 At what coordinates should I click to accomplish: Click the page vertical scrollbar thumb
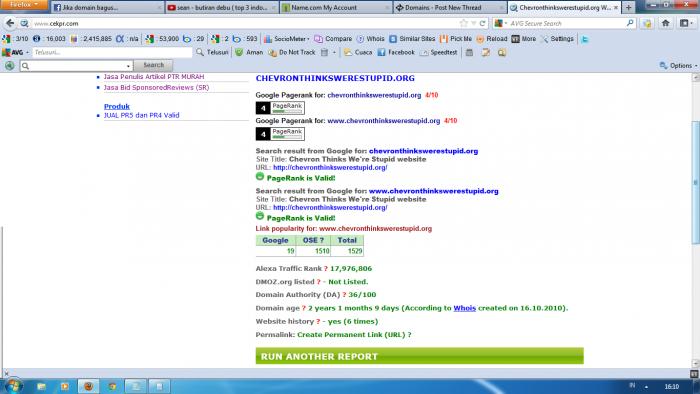click(x=695, y=182)
